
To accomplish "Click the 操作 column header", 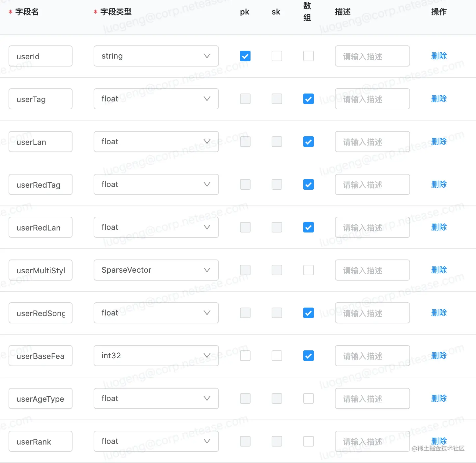I will pos(439,12).
